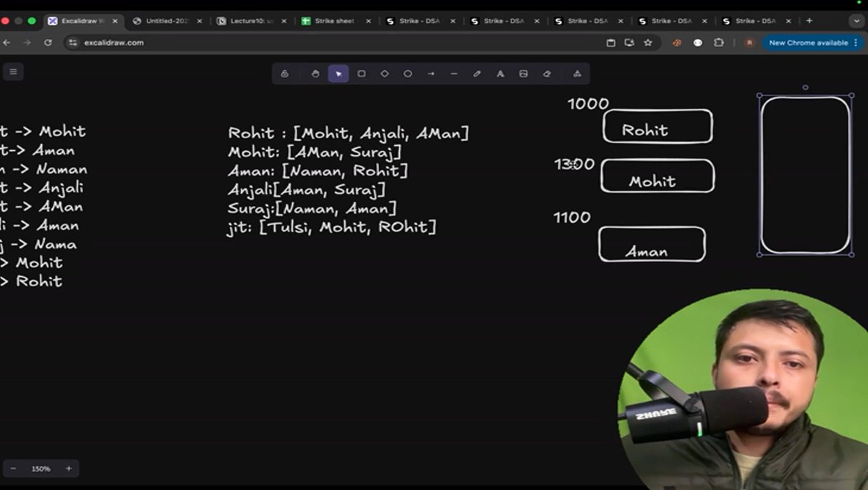The image size is (868, 490).
Task: Switch to the Strike sheet tab
Action: 336,21
